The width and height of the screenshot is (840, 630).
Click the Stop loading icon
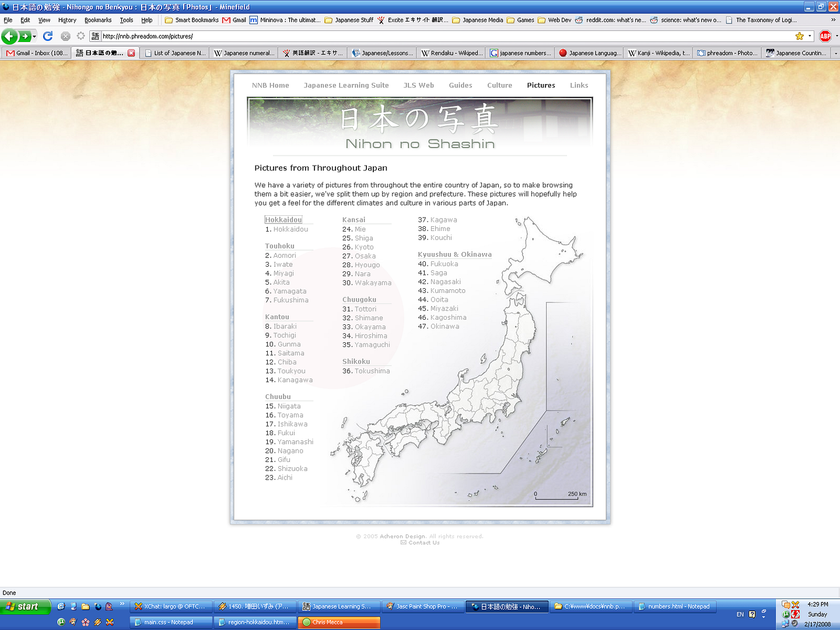65,36
